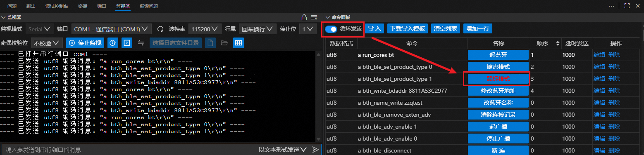Image resolution: width=644 pixels, height=155 pixels.
Task: Switch to the 端口 tab
Action: (x=102, y=6)
